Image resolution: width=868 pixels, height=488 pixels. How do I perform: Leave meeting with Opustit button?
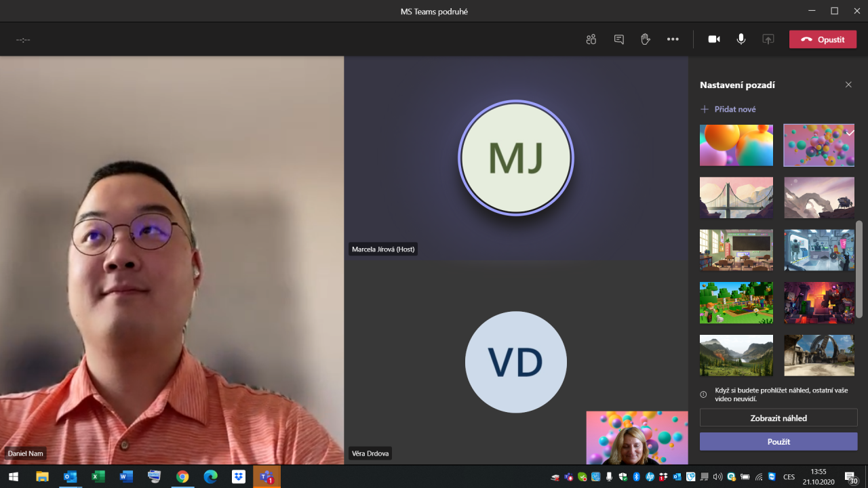823,39
